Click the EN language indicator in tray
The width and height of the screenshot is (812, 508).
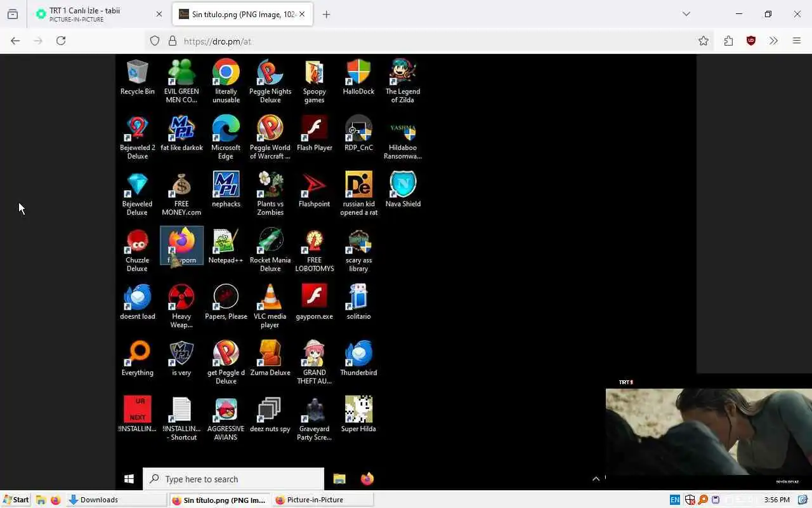coord(675,500)
